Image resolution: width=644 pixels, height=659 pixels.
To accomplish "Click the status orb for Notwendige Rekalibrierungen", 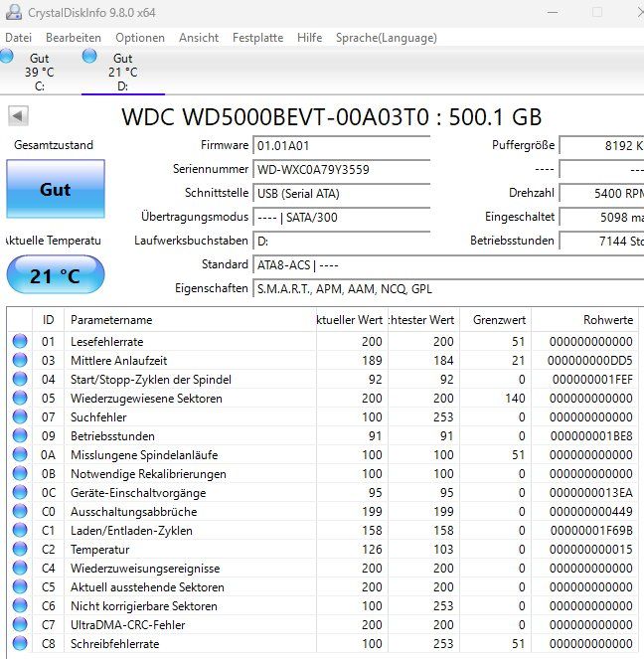I will point(20,473).
